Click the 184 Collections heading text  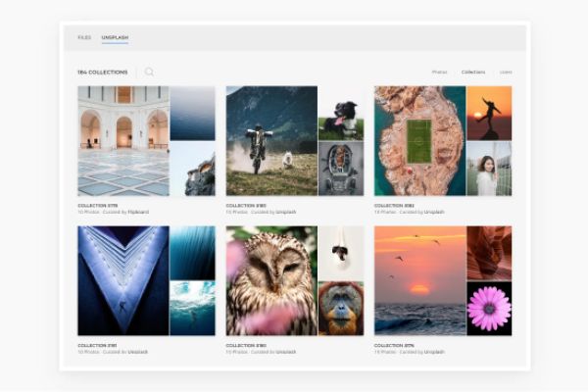pyautogui.click(x=103, y=72)
